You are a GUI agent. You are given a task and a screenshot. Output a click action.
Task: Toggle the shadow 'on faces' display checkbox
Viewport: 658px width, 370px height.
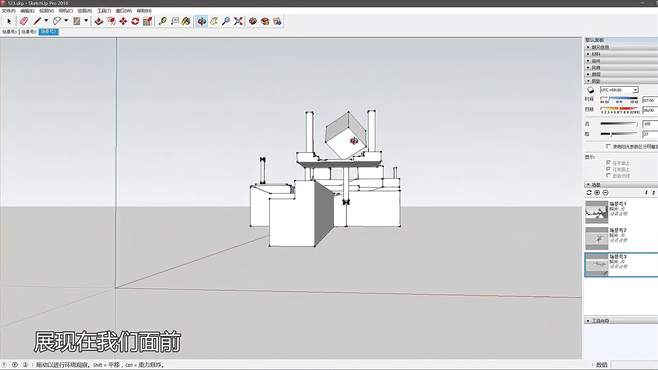point(608,163)
